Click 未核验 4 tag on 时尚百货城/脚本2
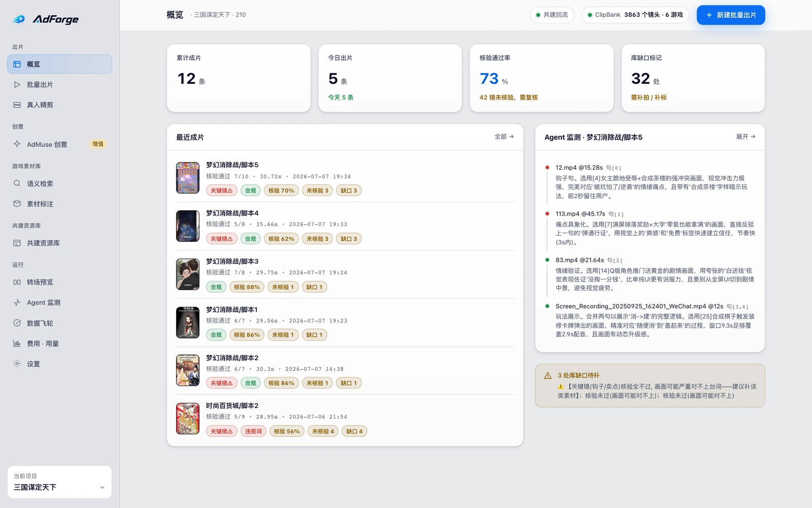Image resolution: width=812 pixels, height=508 pixels. (x=323, y=431)
